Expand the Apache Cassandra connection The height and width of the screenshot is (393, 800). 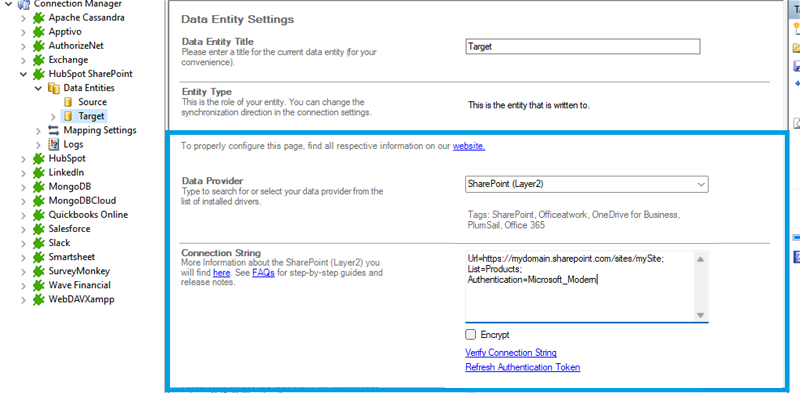click(23, 18)
